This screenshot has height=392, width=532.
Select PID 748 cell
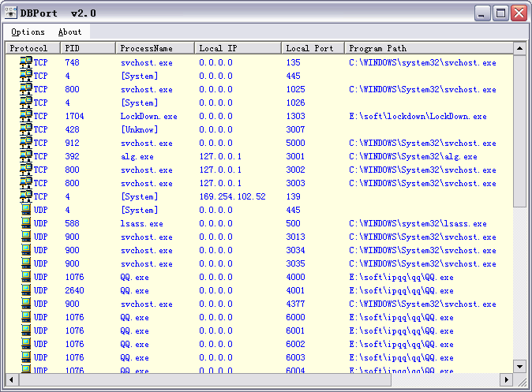click(73, 62)
